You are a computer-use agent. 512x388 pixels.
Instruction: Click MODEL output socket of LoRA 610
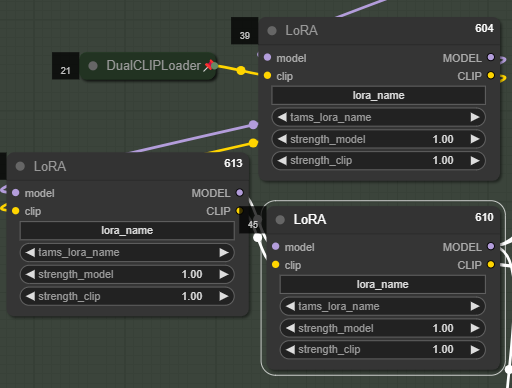pyautogui.click(x=491, y=246)
